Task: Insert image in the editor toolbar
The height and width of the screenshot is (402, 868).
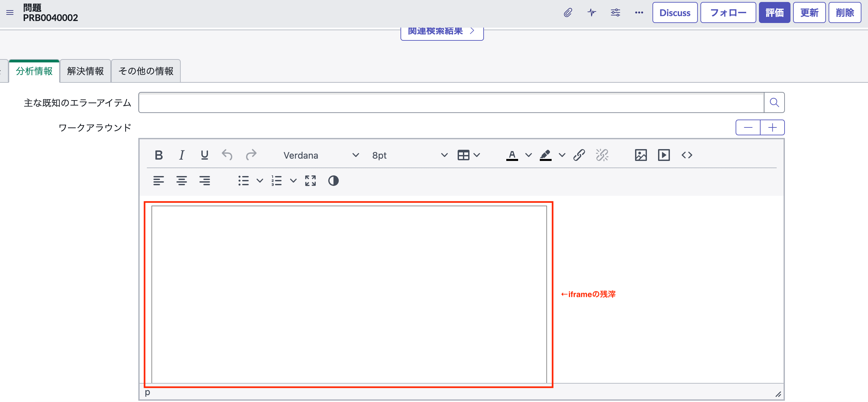Action: pos(641,155)
